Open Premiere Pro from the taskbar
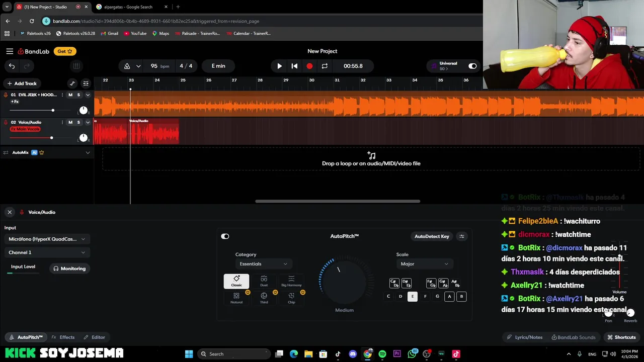The image size is (644, 362). coord(397,354)
